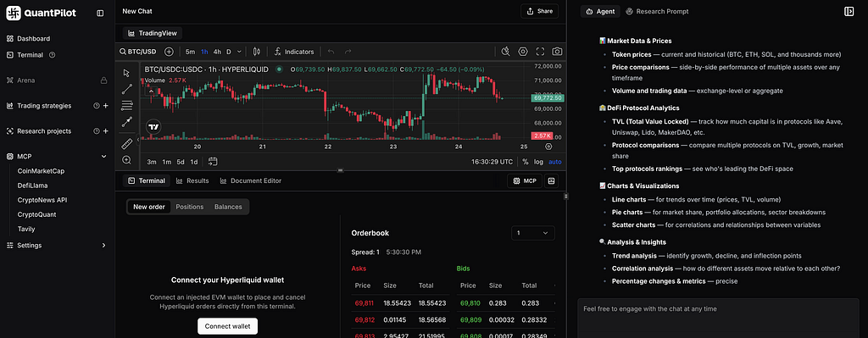The image size is (868, 338).
Task: Switch to the Document Editor tab
Action: (250, 180)
